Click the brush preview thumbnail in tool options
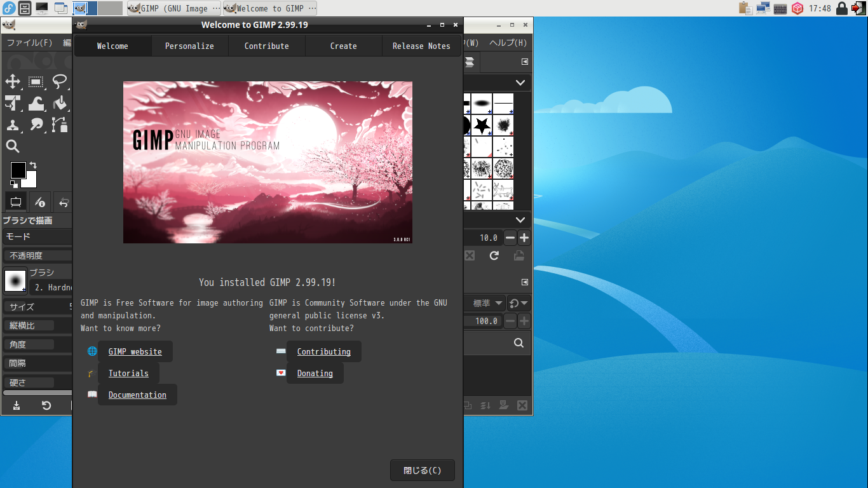The image size is (868, 488). [15, 281]
